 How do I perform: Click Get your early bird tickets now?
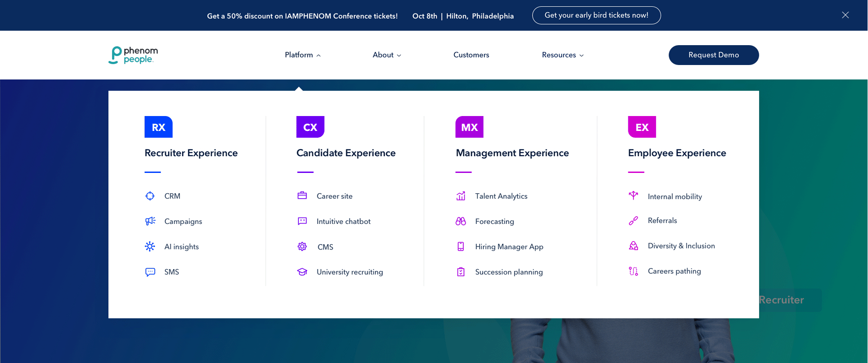tap(596, 15)
